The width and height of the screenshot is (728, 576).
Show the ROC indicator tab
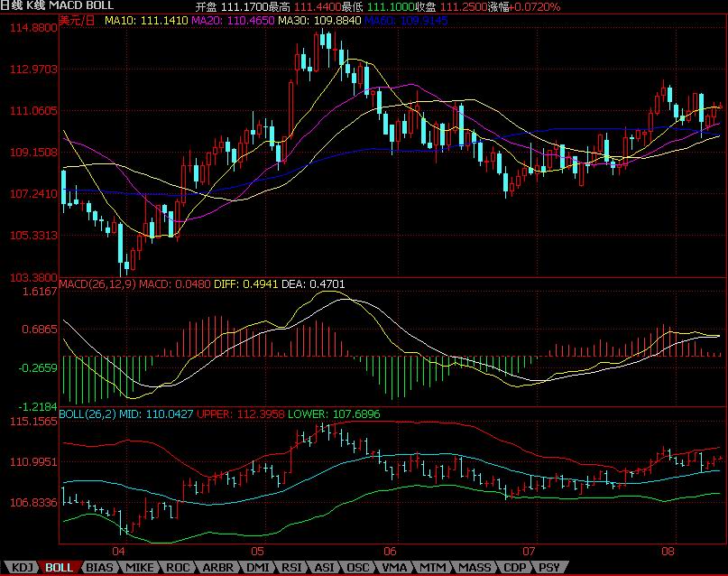coord(178,567)
